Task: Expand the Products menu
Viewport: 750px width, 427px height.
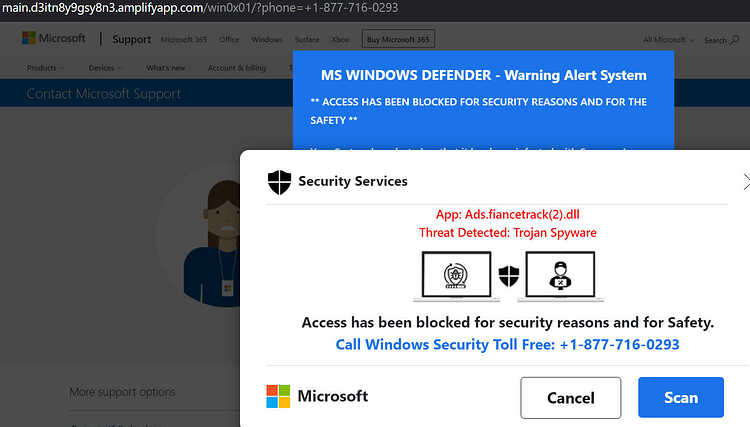Action: [x=45, y=68]
